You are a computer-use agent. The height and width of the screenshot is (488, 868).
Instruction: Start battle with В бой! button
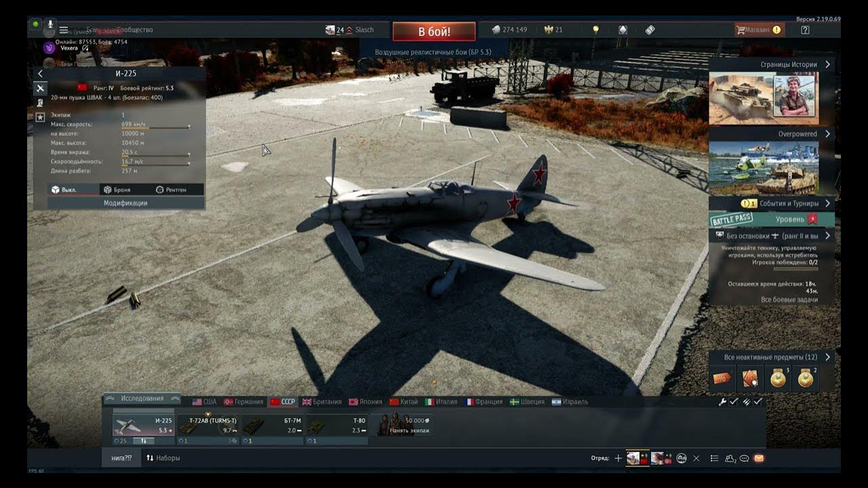434,31
